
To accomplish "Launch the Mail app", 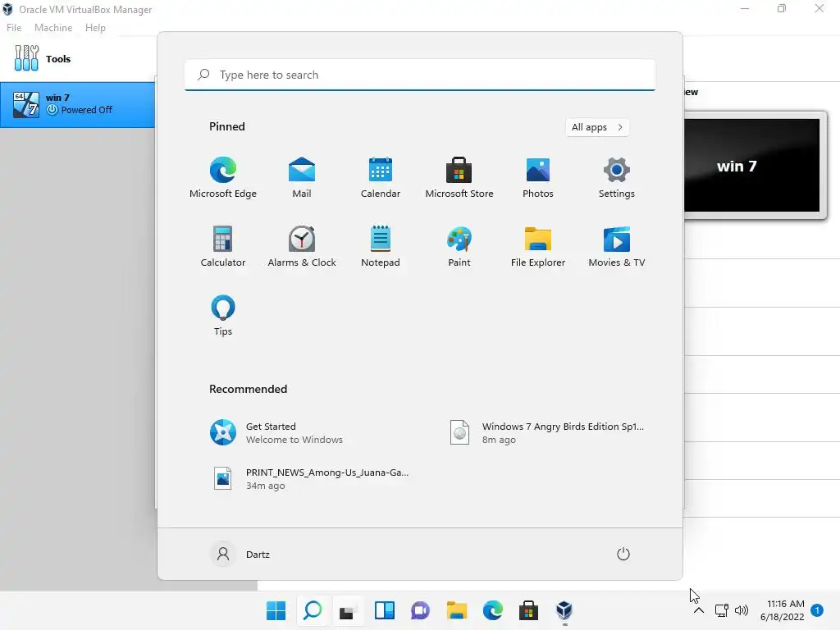I will (x=302, y=178).
